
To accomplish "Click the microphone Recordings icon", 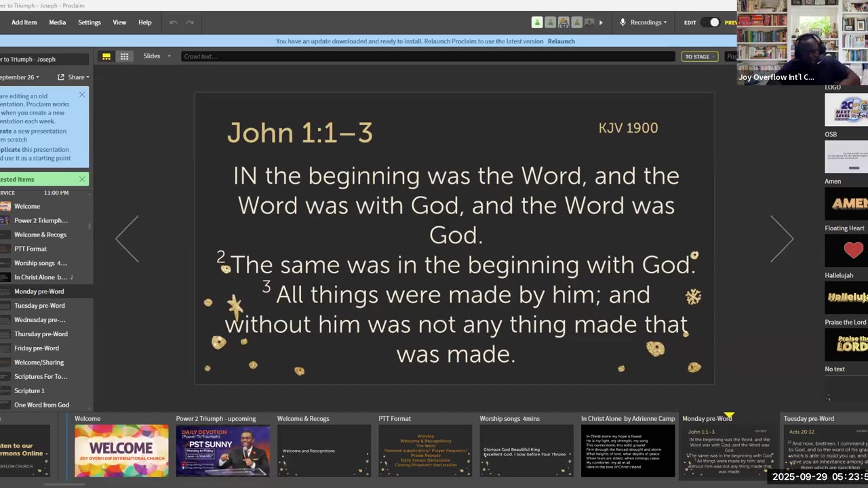I will (623, 22).
